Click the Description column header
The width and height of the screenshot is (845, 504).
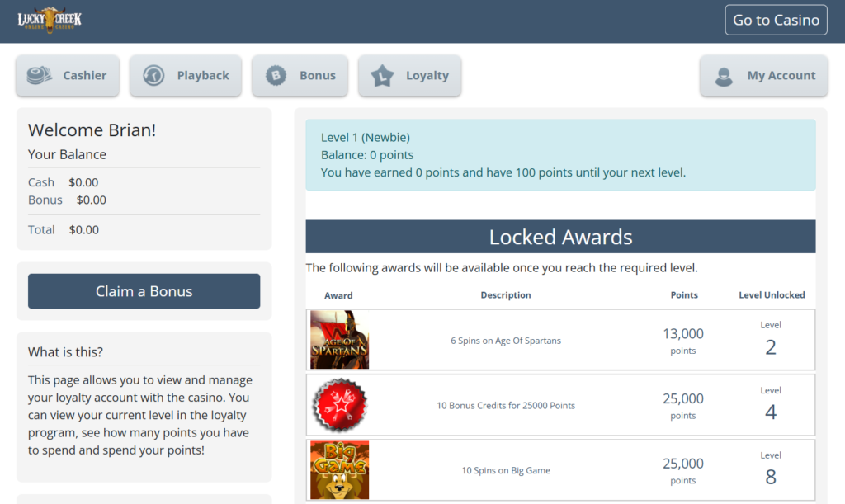(506, 295)
